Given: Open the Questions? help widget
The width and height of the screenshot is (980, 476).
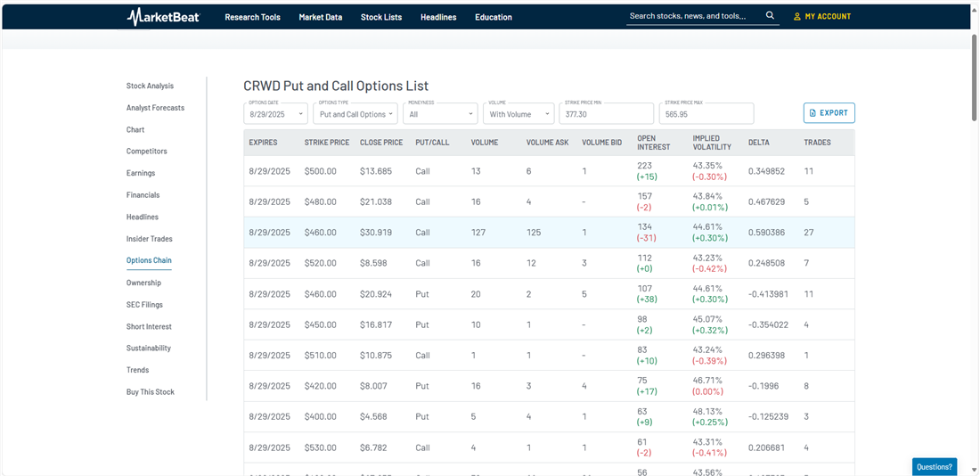Looking at the screenshot, I should [934, 466].
